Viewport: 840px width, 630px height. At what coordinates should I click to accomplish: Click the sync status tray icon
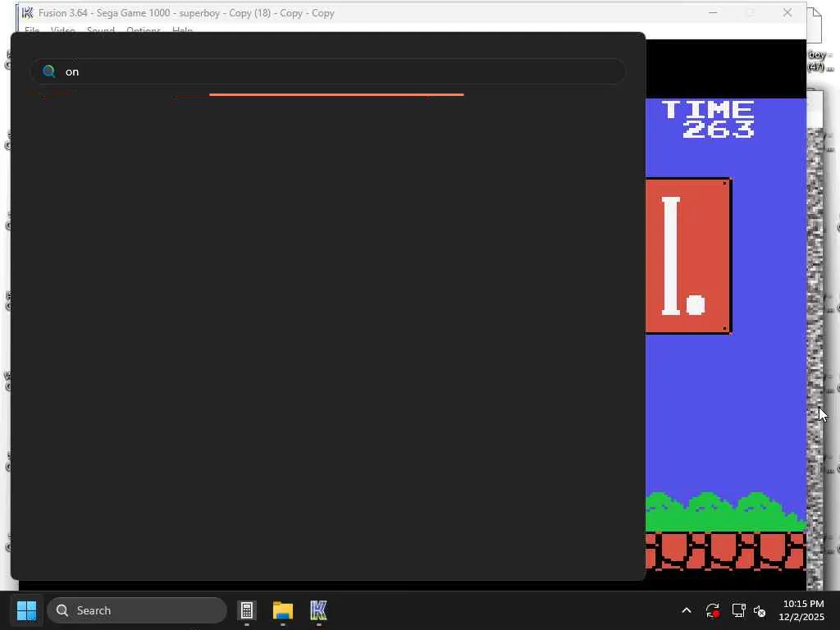pos(713,610)
